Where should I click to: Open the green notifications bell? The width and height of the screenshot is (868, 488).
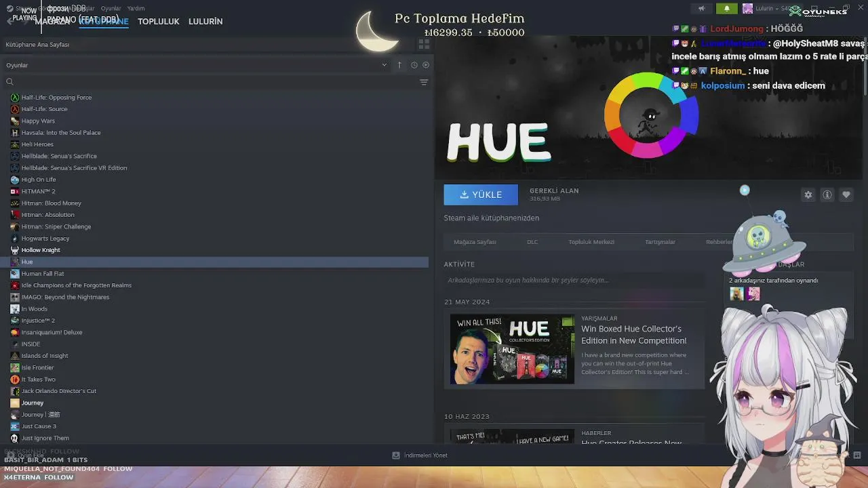coord(726,9)
